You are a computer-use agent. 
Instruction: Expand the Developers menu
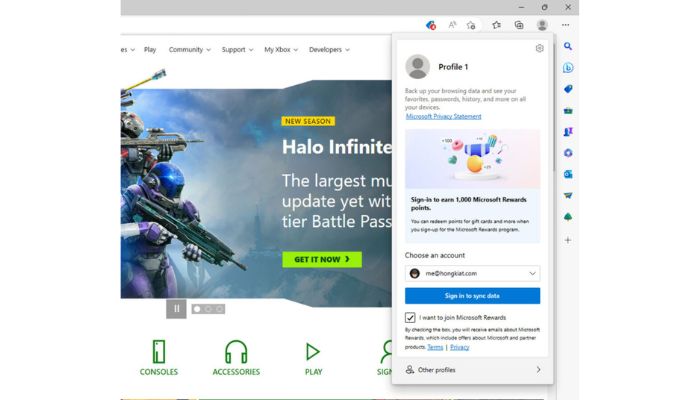pyautogui.click(x=329, y=50)
